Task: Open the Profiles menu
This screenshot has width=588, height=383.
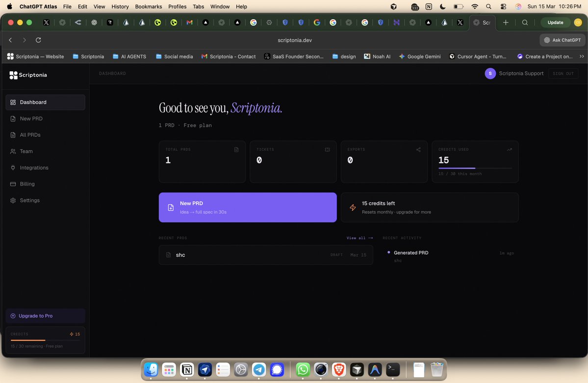Action: click(x=178, y=6)
